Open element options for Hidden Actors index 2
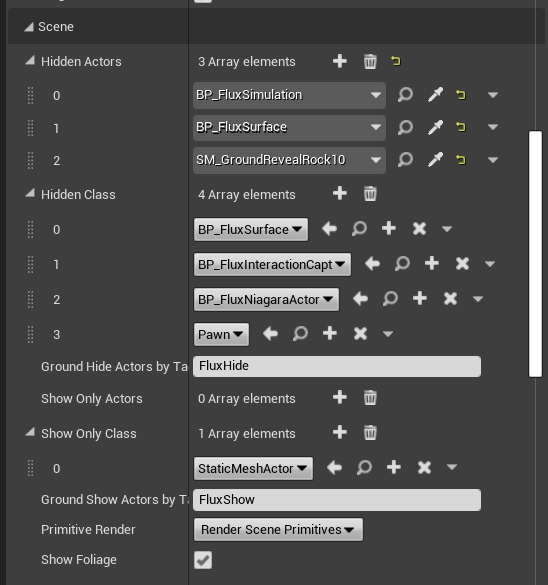This screenshot has height=585, width=548. point(493,160)
